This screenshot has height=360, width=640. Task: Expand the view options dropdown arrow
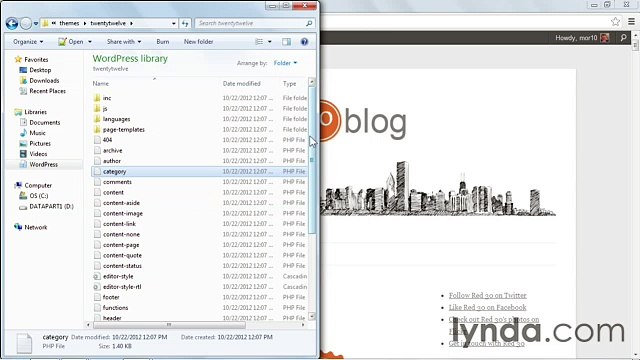point(269,42)
